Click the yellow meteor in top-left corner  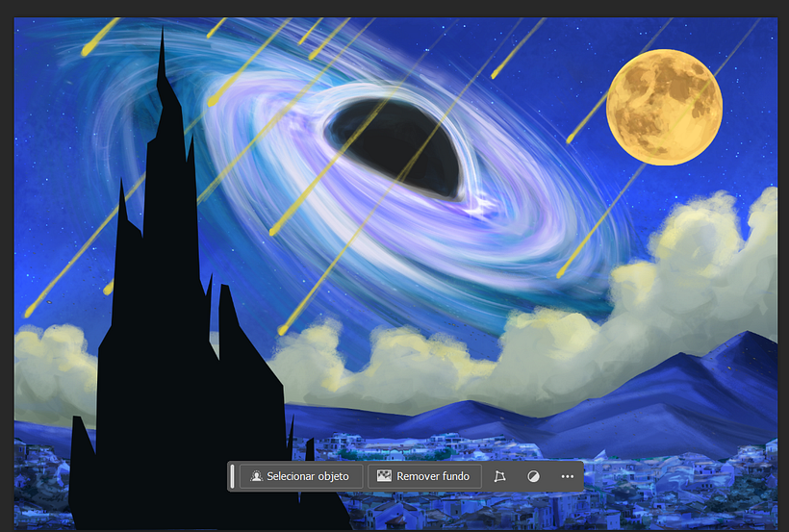pos(96,38)
